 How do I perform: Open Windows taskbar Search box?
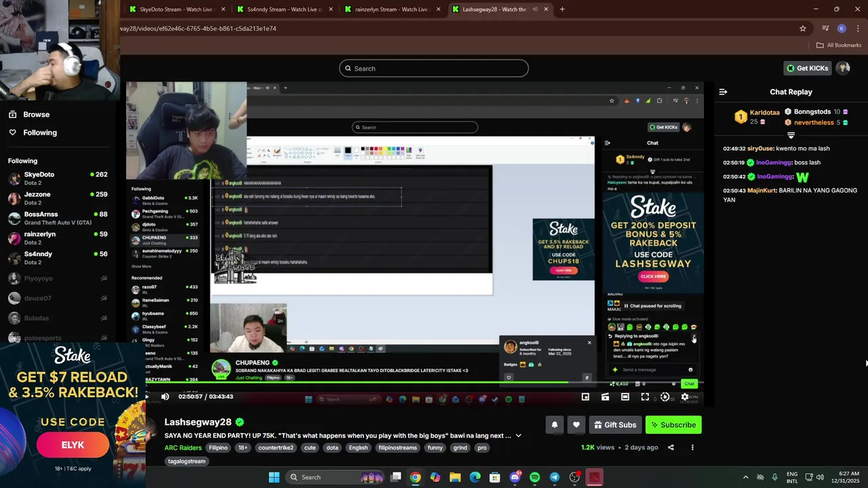click(336, 477)
